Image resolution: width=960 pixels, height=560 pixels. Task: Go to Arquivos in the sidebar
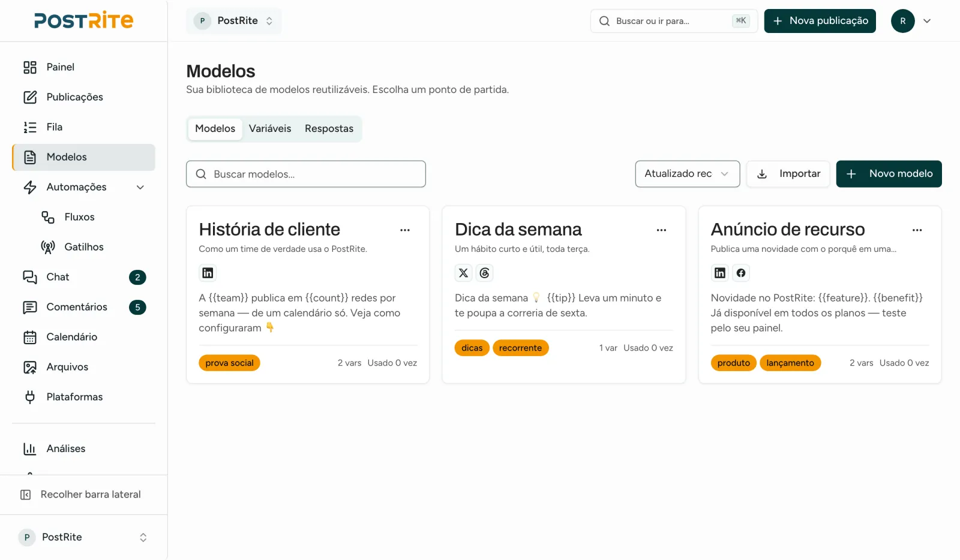click(83, 367)
